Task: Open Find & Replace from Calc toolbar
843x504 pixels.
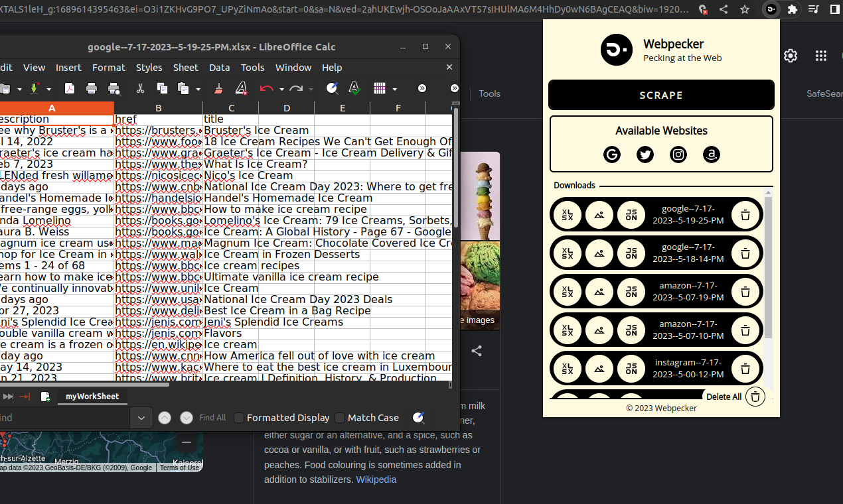Action: click(332, 88)
